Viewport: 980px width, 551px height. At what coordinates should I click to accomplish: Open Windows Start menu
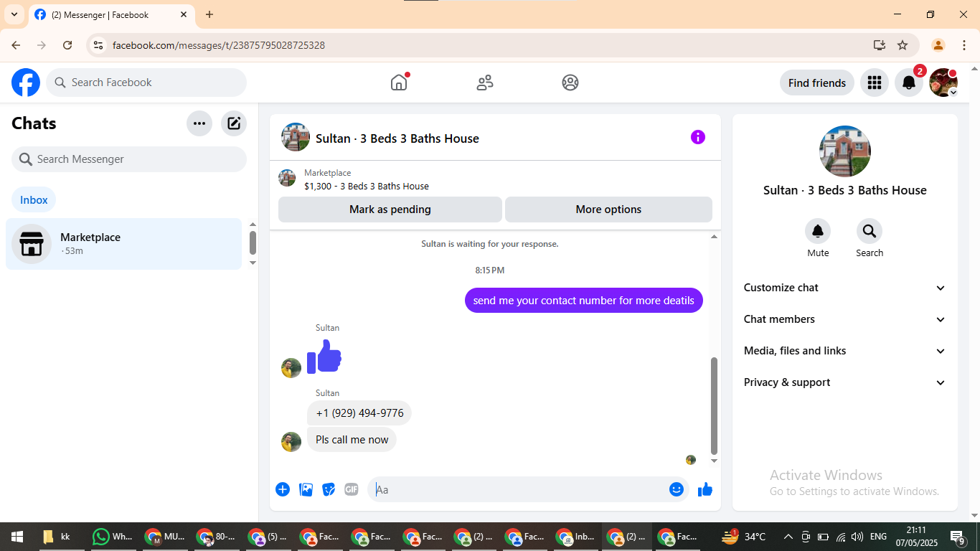pos(17,537)
